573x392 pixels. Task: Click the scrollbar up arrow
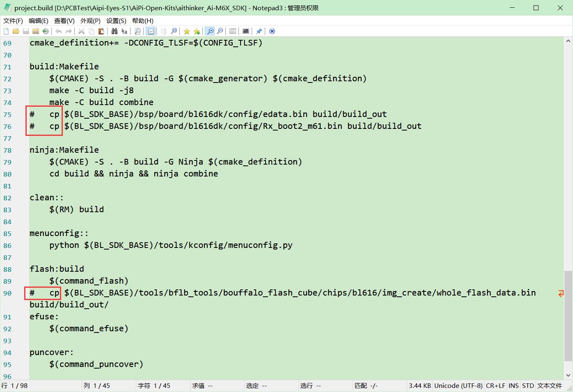pyautogui.click(x=568, y=41)
